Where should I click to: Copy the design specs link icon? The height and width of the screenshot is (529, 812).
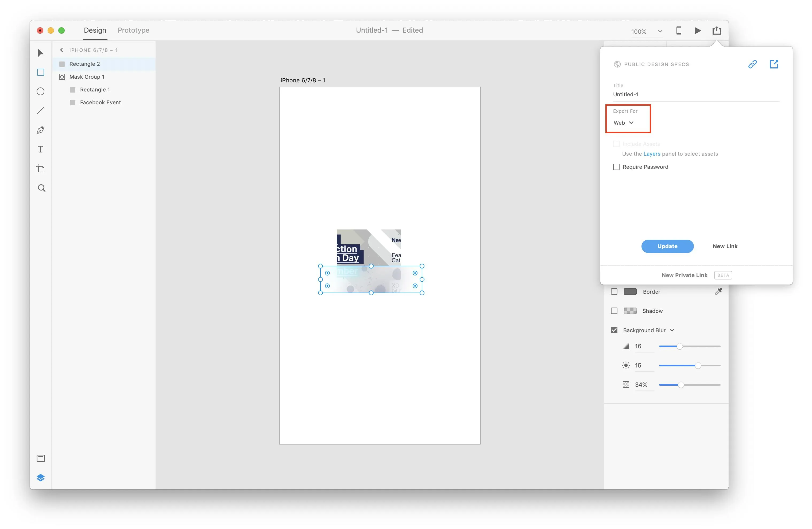(752, 64)
